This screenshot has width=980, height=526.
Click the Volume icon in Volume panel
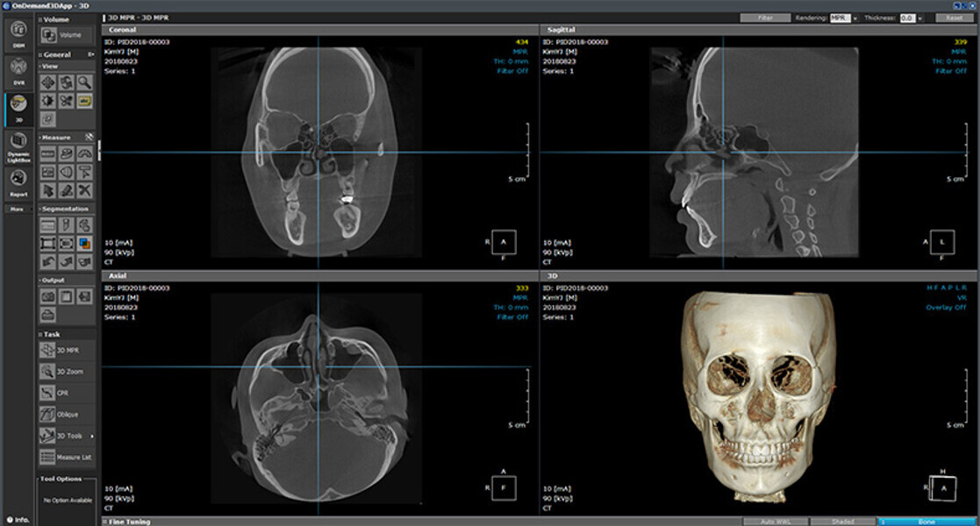click(49, 35)
